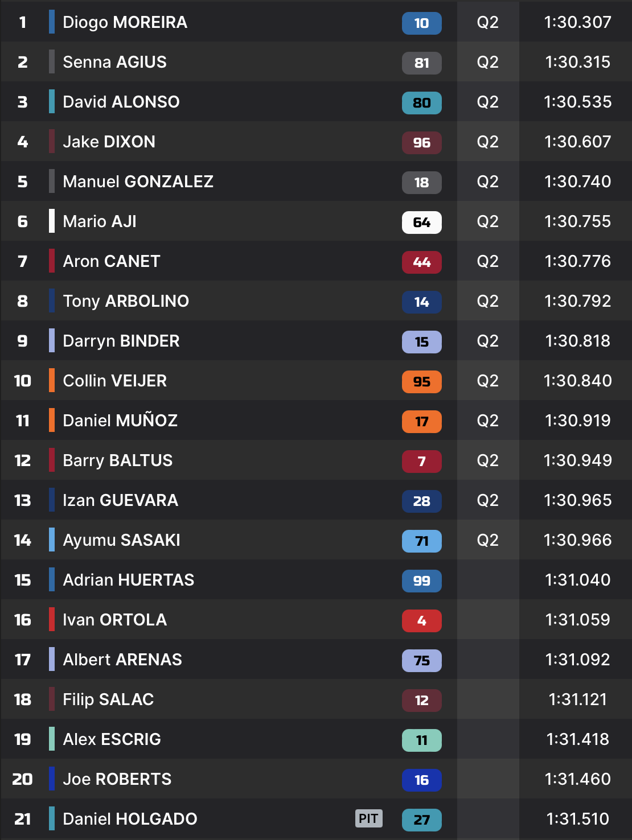Screen dimensions: 632x840
Task: Open Aron CANET's rider name
Action: pyautogui.click(x=112, y=261)
